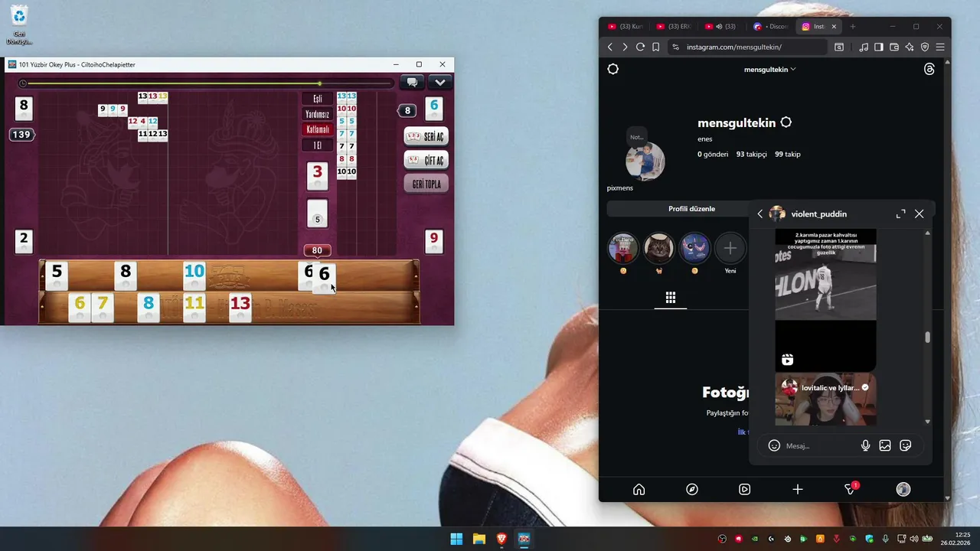Click the SERİ AÇ button
The width and height of the screenshot is (980, 551).
(426, 136)
